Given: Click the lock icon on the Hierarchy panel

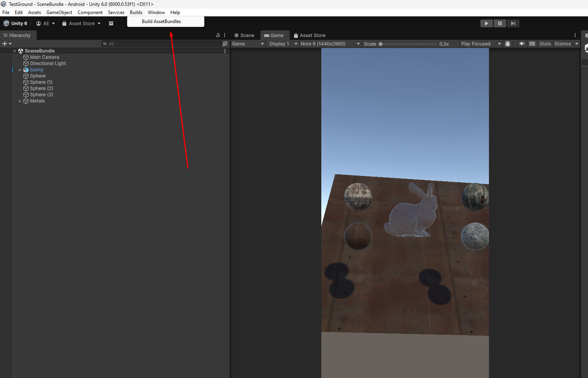Looking at the screenshot, I should click(x=218, y=35).
